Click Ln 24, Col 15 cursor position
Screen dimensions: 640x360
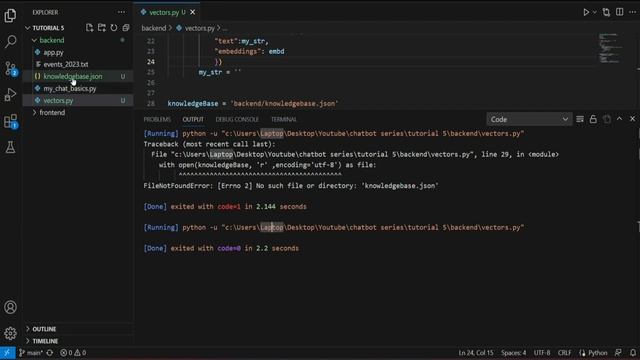476,353
